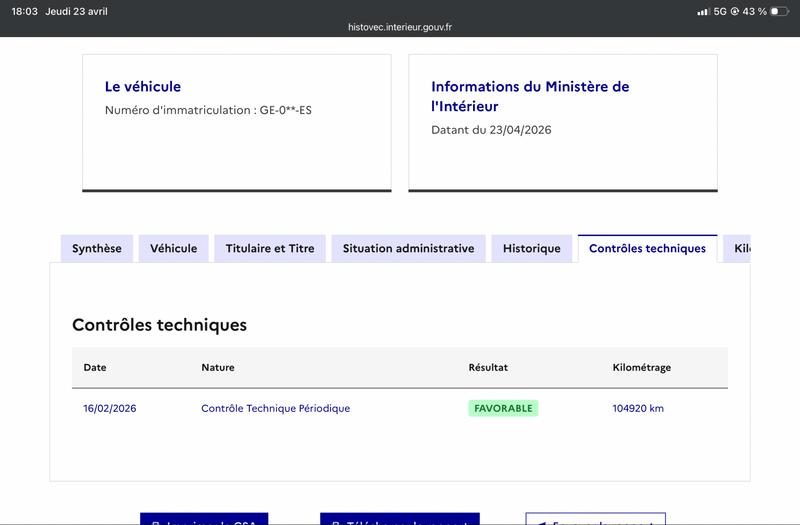Click the Résultat column header
This screenshot has width=800, height=525.
tap(488, 368)
